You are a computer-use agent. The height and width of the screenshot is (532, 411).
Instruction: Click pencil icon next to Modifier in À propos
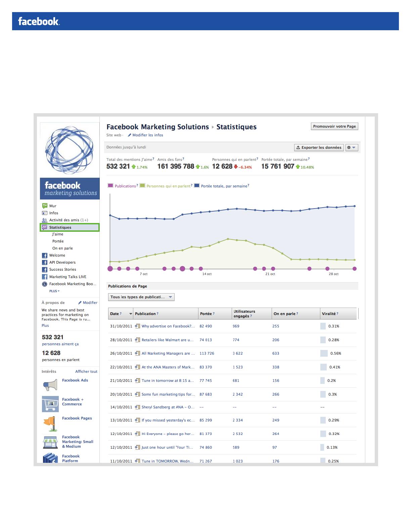(x=80, y=303)
